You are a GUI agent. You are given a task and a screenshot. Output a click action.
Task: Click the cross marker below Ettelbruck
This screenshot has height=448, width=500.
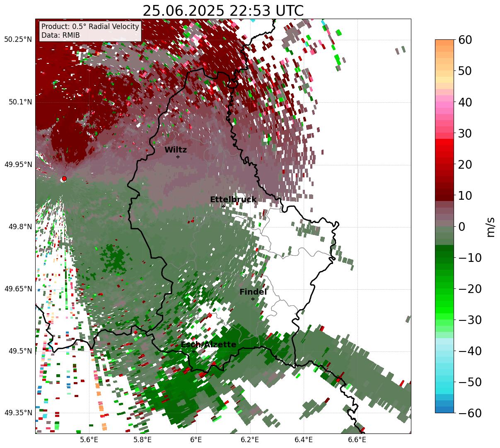point(223,206)
